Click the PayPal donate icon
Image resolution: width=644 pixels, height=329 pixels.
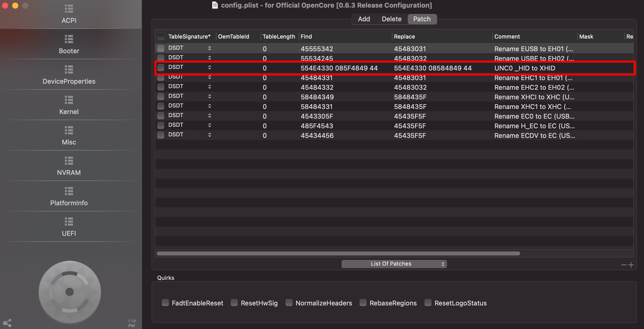click(x=132, y=323)
